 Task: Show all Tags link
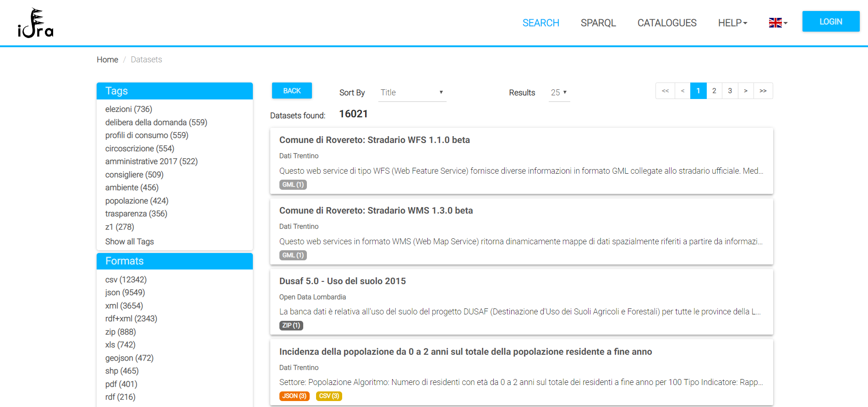[130, 242]
